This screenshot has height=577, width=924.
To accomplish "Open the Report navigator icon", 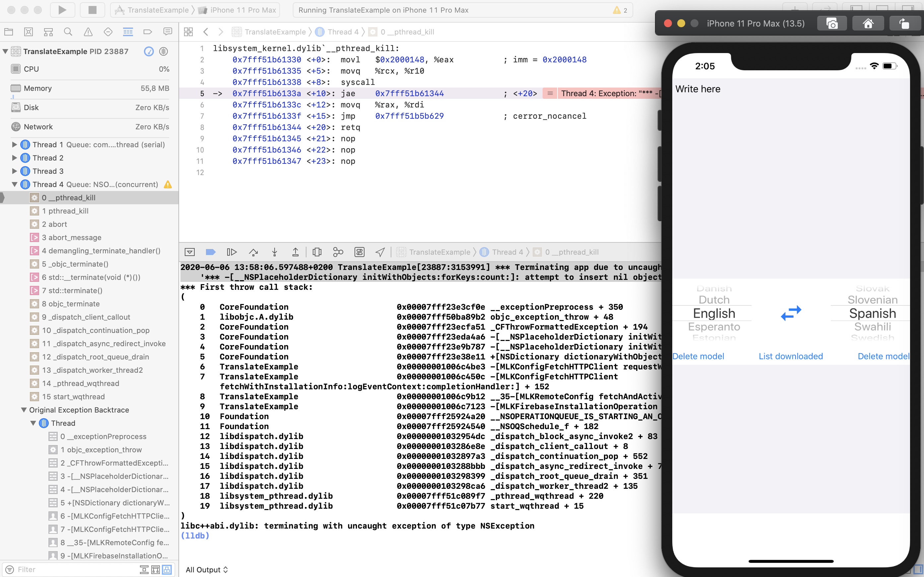I will pos(167,32).
